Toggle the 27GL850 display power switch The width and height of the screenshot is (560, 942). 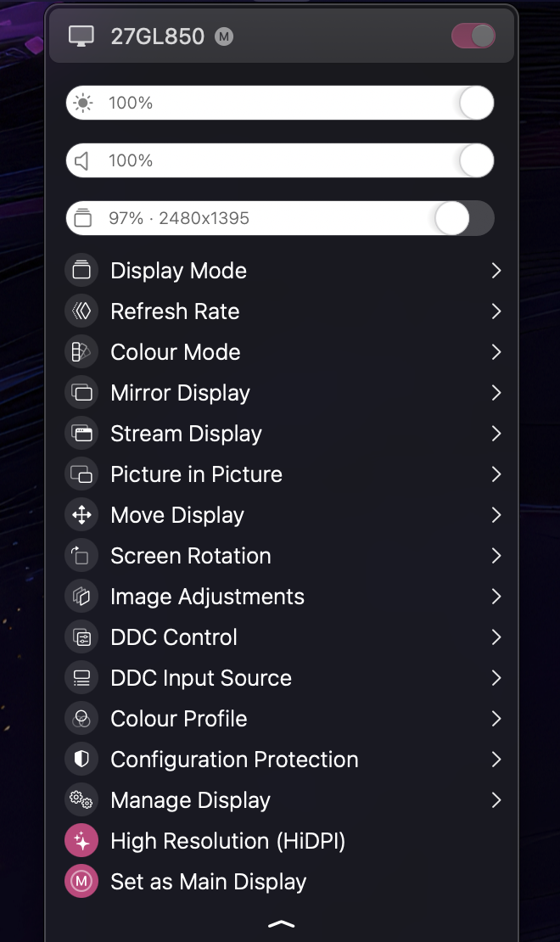473,36
